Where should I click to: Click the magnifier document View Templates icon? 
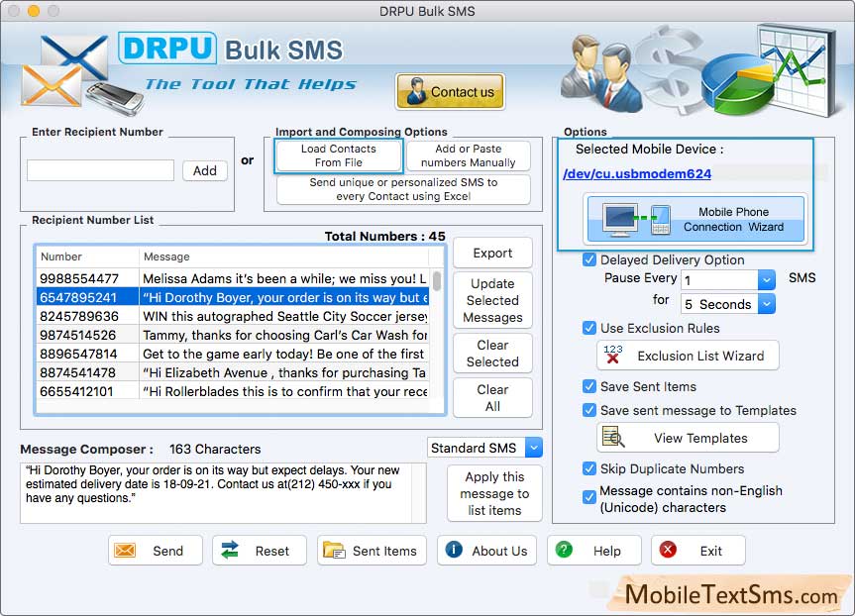pyautogui.click(x=613, y=437)
